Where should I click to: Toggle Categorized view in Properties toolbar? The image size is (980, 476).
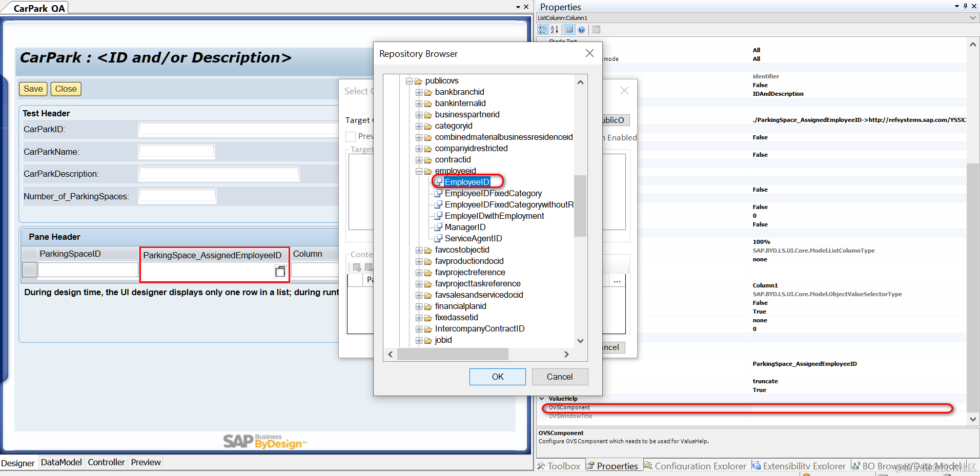543,30
